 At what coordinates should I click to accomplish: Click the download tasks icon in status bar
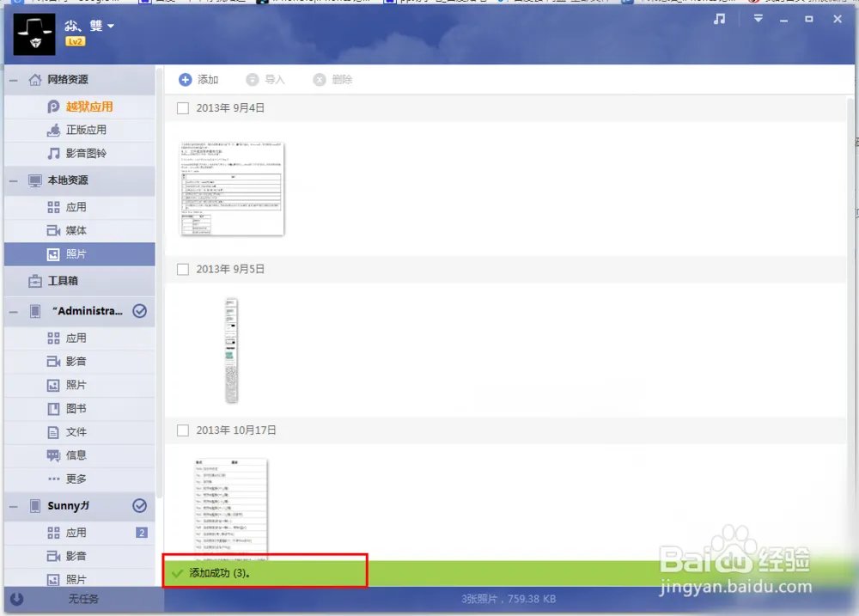coord(17,600)
